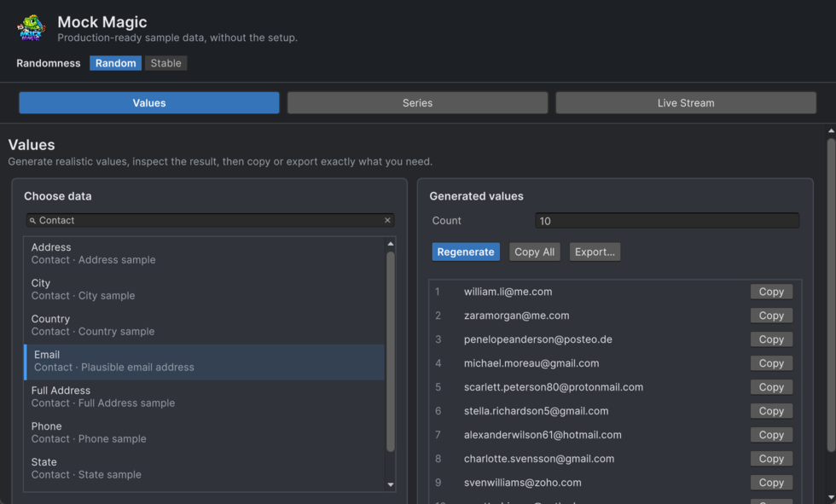The height and width of the screenshot is (504, 836).
Task: Copy alexanderwilson61@hotmail.com value
Action: [771, 435]
